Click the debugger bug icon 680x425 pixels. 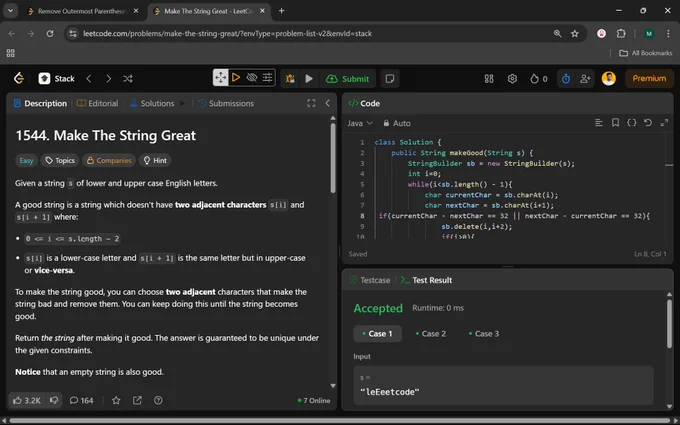290,78
